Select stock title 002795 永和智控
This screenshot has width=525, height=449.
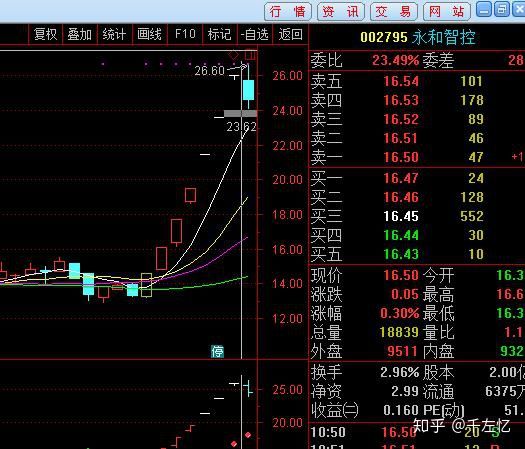(418, 37)
